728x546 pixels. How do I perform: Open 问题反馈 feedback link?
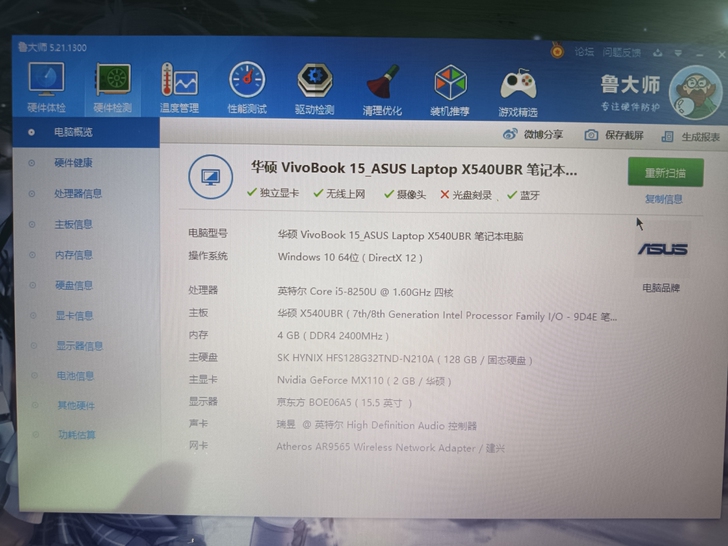click(621, 52)
